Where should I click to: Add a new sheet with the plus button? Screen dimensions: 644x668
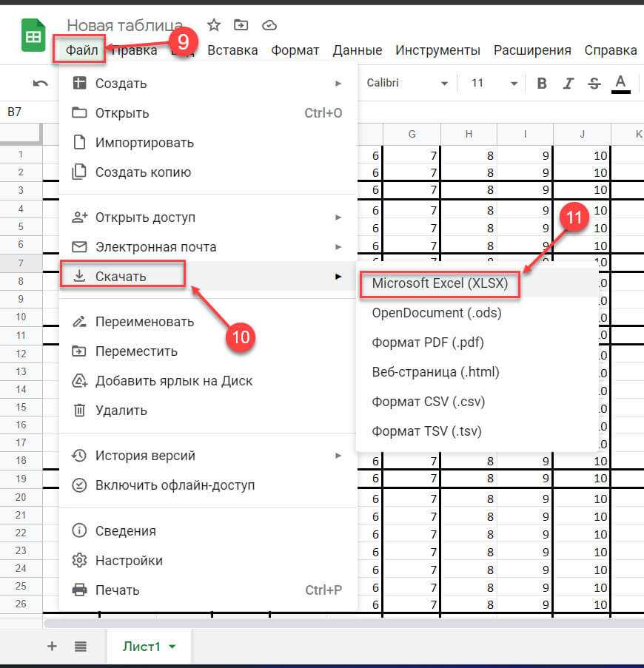tap(52, 646)
